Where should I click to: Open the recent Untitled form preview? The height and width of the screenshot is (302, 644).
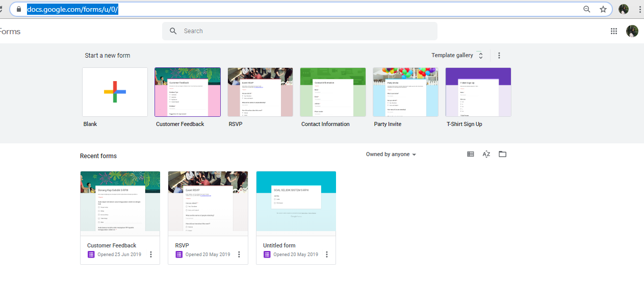[296, 203]
